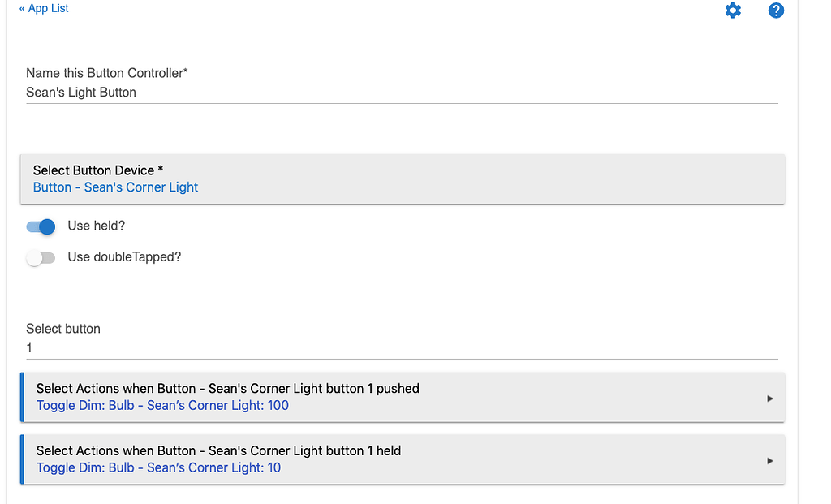Click the help question mark icon
Image resolution: width=831 pixels, height=504 pixels.
[776, 11]
